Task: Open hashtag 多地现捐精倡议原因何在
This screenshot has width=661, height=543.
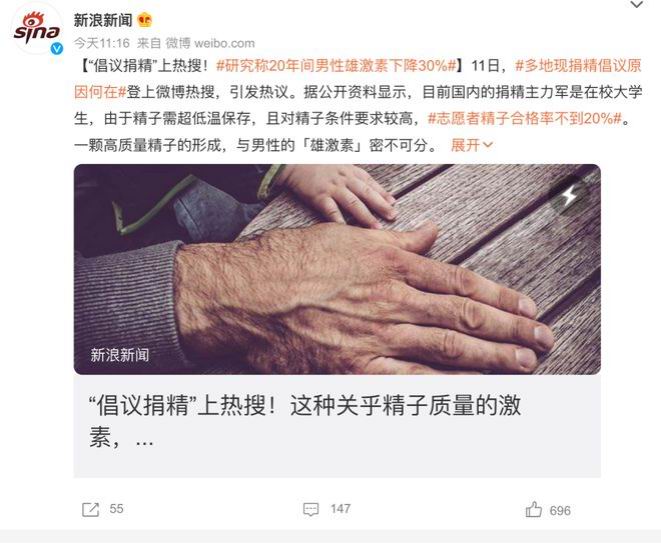Action: (358, 79)
